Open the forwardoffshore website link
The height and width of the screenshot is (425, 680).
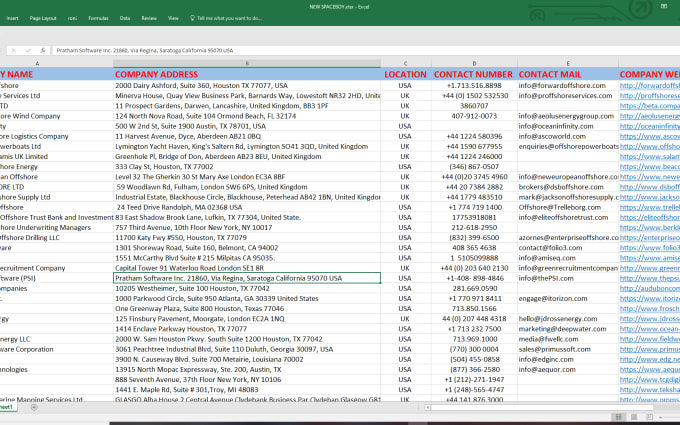650,85
